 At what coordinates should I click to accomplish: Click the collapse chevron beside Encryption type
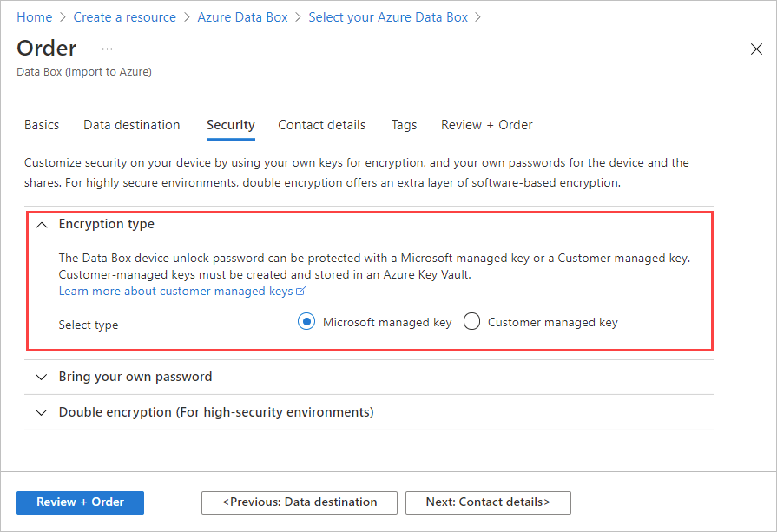[x=42, y=224]
